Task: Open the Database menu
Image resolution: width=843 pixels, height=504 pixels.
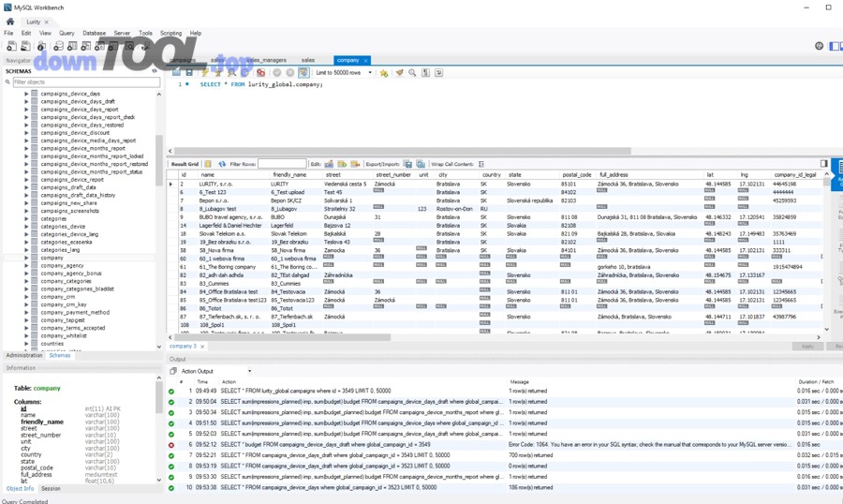Action: (94, 33)
